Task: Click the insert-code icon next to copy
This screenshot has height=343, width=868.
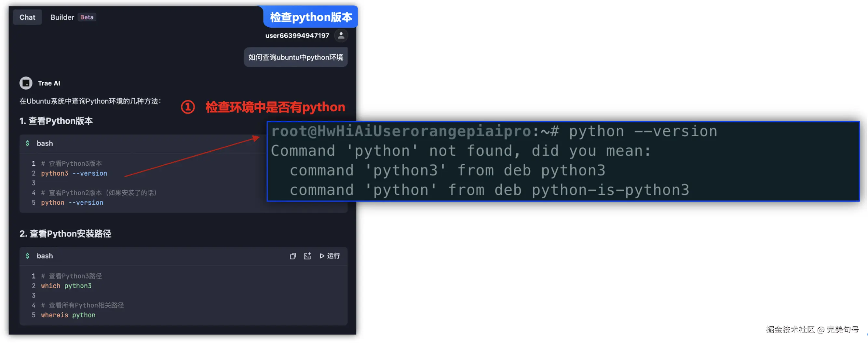Action: (x=307, y=256)
